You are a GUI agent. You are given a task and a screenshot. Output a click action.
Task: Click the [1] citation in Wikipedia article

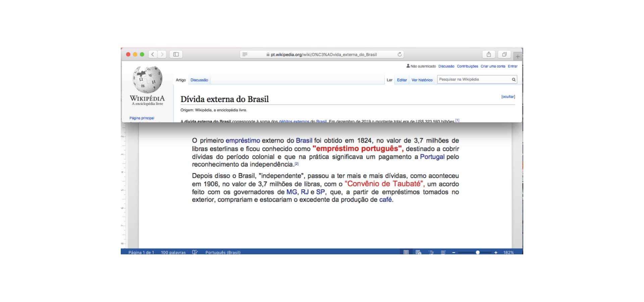(457, 120)
